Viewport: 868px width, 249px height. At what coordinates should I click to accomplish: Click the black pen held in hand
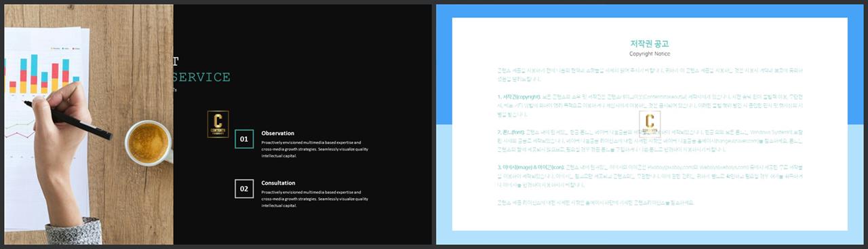point(68,121)
